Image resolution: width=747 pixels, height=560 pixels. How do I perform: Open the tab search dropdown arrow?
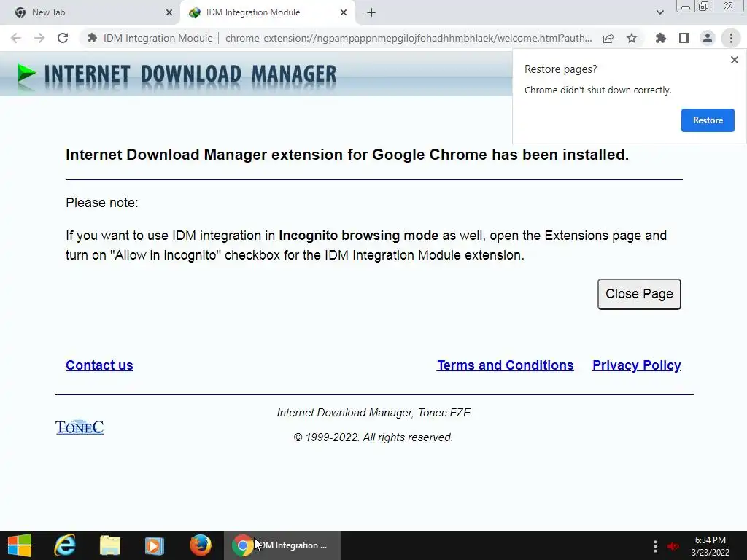click(659, 12)
